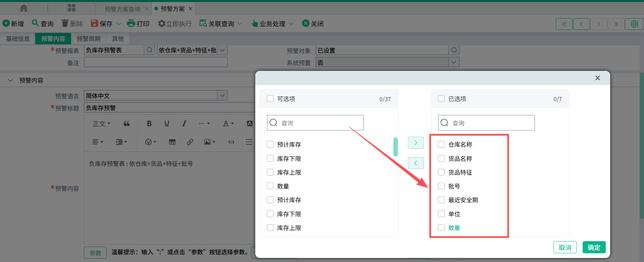The width and height of the screenshot is (644, 262).
Task: Click the settings gear icon at top right
Action: (634, 24)
